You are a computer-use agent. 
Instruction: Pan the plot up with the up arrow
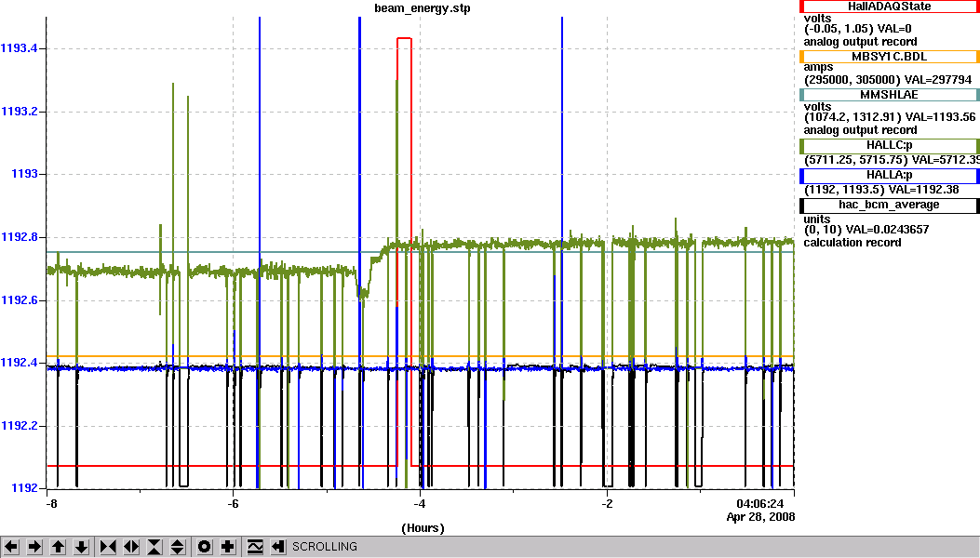(x=58, y=547)
